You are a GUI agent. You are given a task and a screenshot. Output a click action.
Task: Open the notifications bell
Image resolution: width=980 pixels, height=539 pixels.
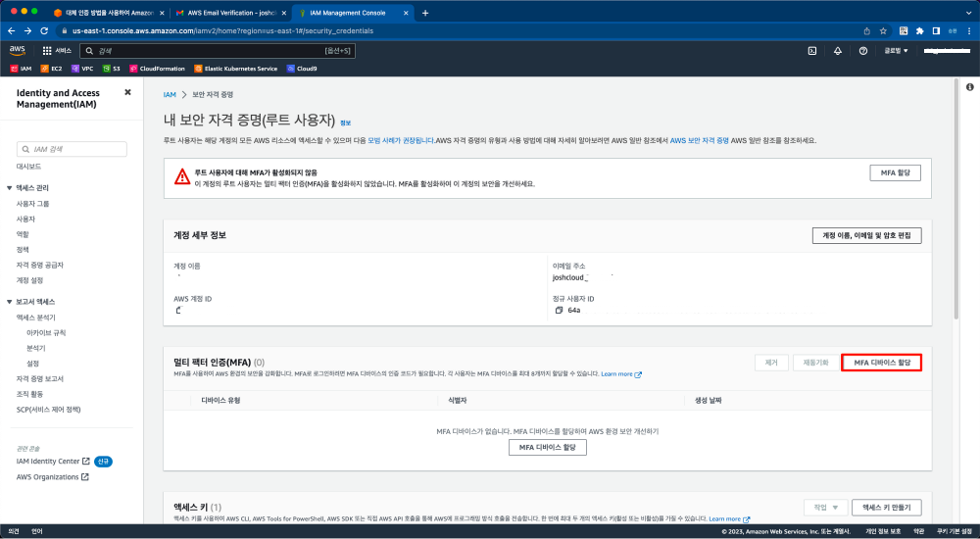[838, 51]
